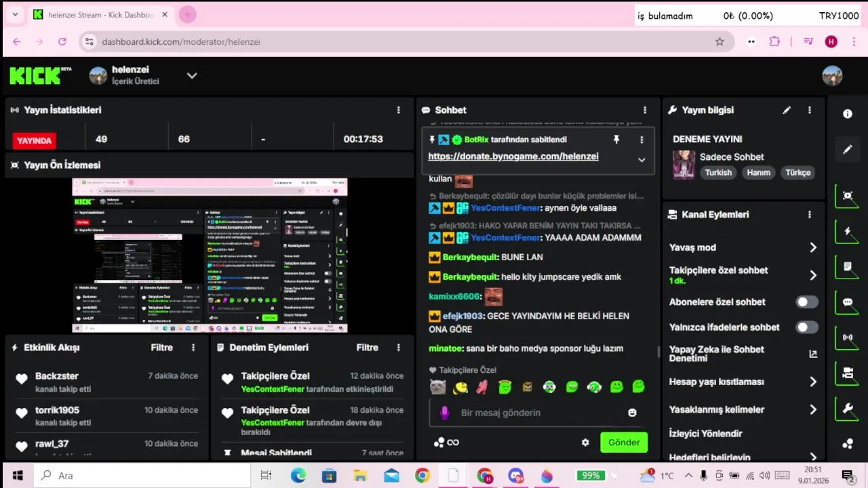
Task: Filter the Etkinlik Akışı feed
Action: point(161,347)
